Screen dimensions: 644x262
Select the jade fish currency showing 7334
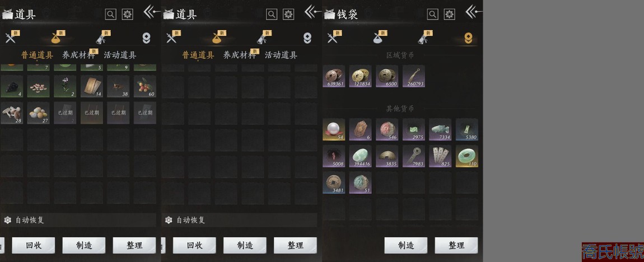click(440, 129)
